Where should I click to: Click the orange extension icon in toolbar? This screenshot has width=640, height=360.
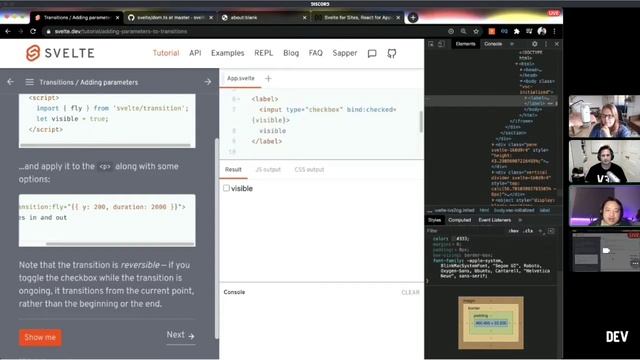(x=492, y=31)
